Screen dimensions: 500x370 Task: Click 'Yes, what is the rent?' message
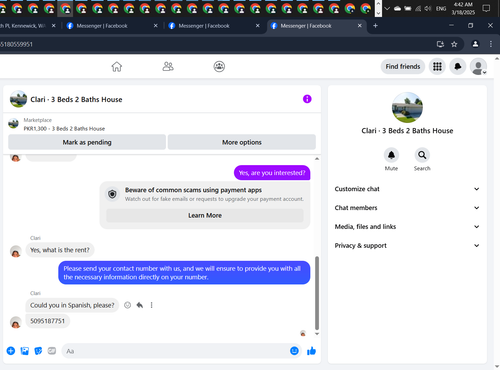[60, 250]
